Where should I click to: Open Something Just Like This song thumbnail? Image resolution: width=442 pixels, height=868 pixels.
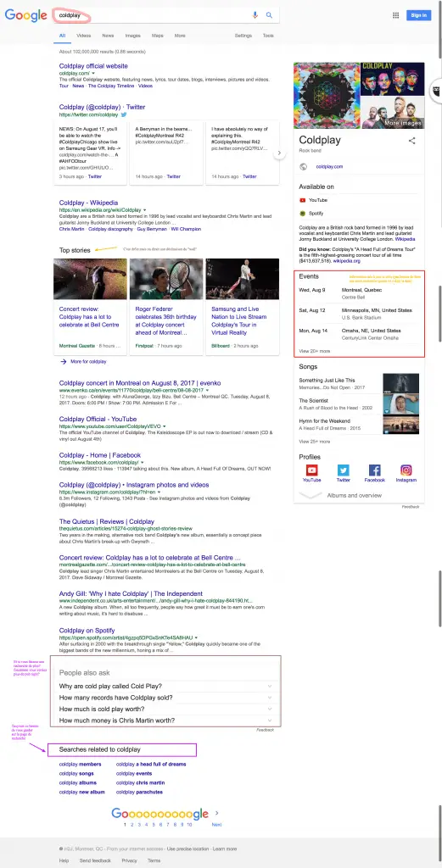click(400, 383)
